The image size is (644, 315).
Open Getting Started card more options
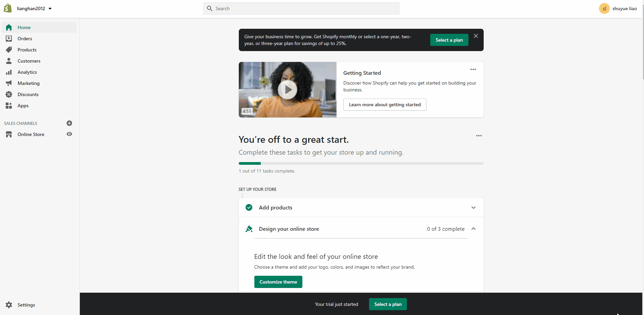(x=473, y=69)
